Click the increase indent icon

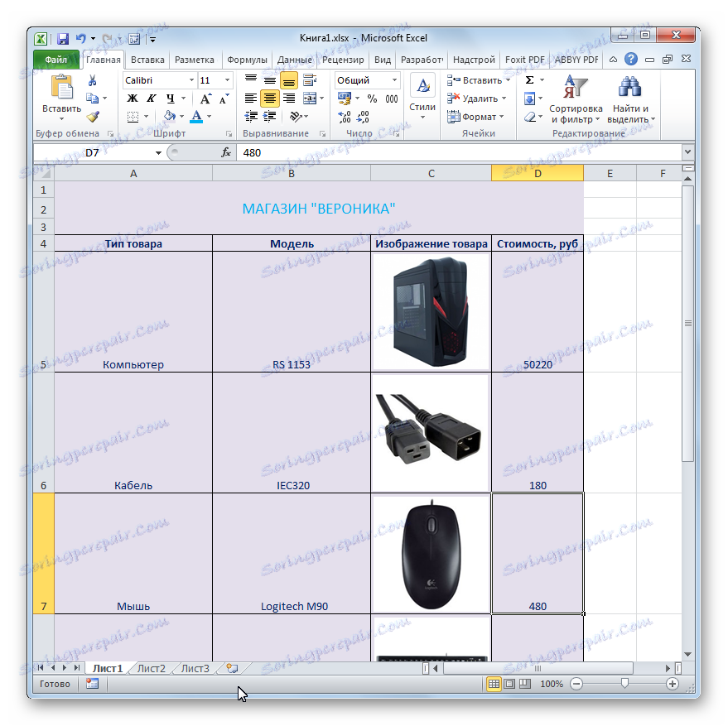pyautogui.click(x=270, y=117)
